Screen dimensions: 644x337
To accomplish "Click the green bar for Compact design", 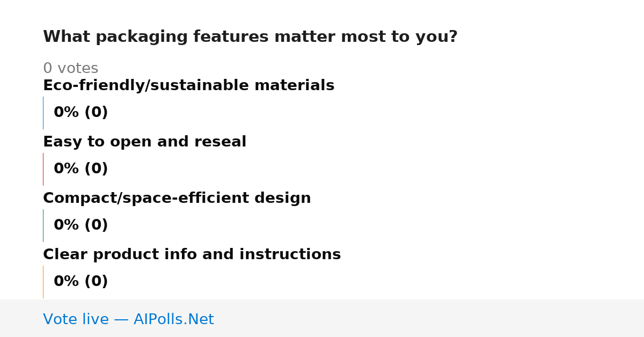I will 43,225.
